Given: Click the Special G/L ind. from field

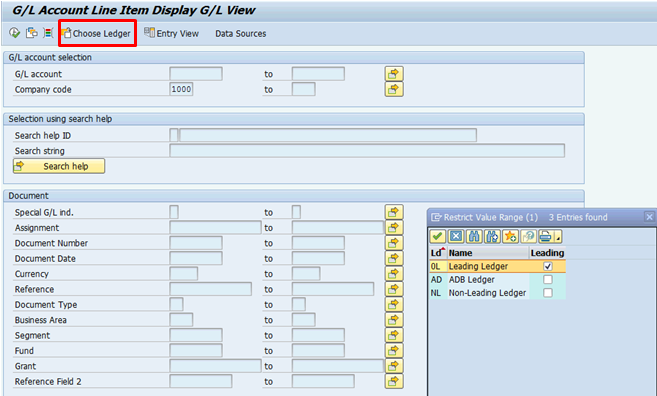Looking at the screenshot, I should click(174, 212).
